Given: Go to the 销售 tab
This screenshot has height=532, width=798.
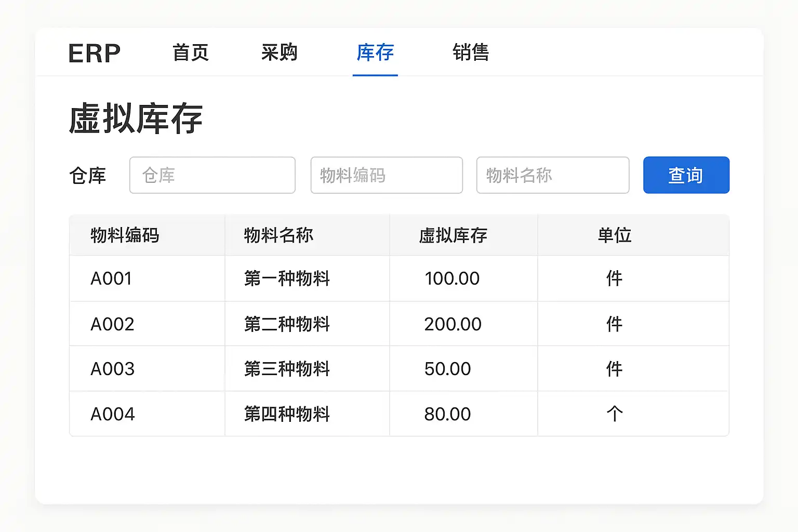Looking at the screenshot, I should (471, 52).
